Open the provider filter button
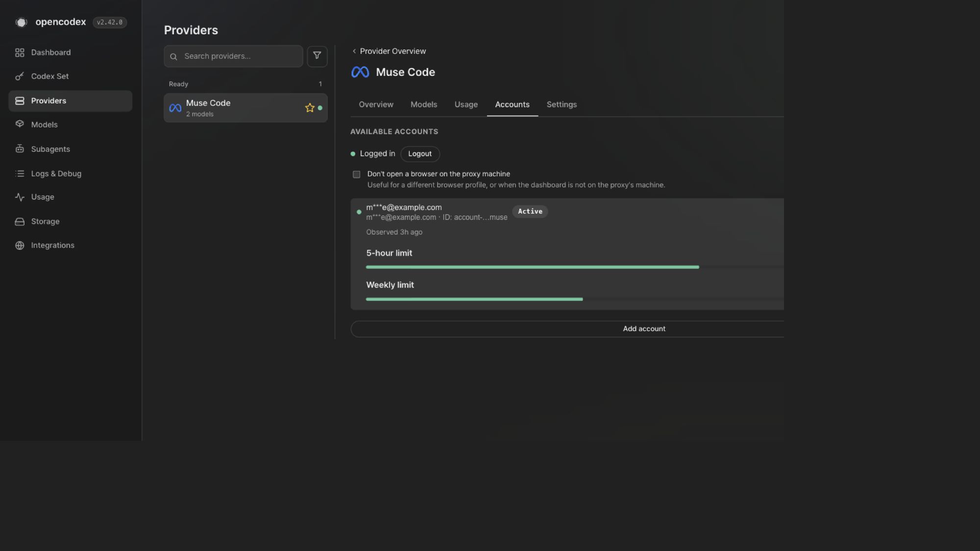Viewport: 980px width, 551px height. pyautogui.click(x=317, y=56)
